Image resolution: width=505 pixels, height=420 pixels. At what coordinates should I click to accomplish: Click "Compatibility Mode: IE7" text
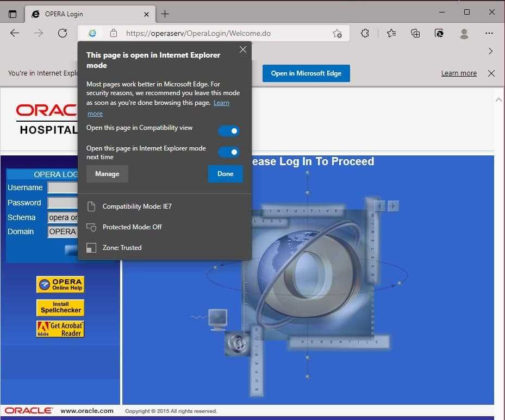[137, 206]
